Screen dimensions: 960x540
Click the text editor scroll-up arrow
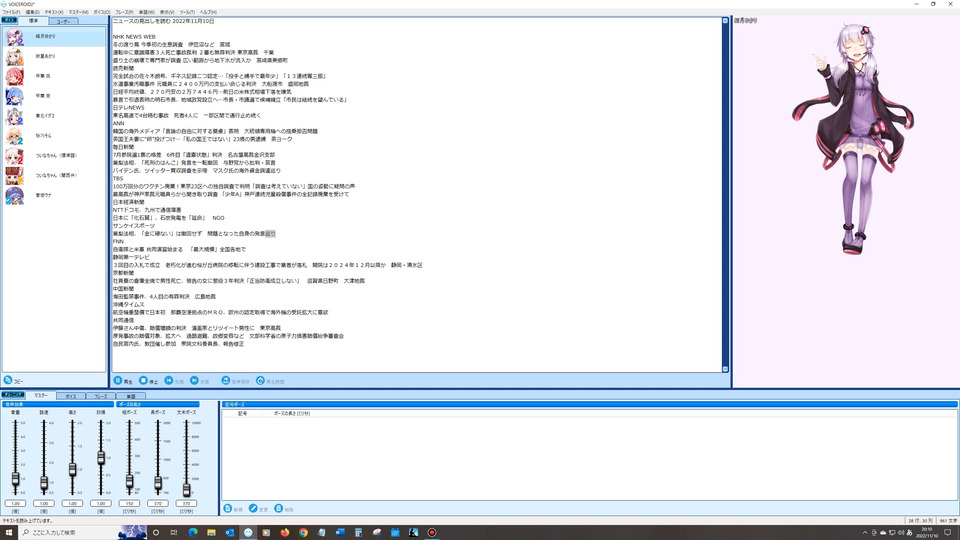[725, 21]
